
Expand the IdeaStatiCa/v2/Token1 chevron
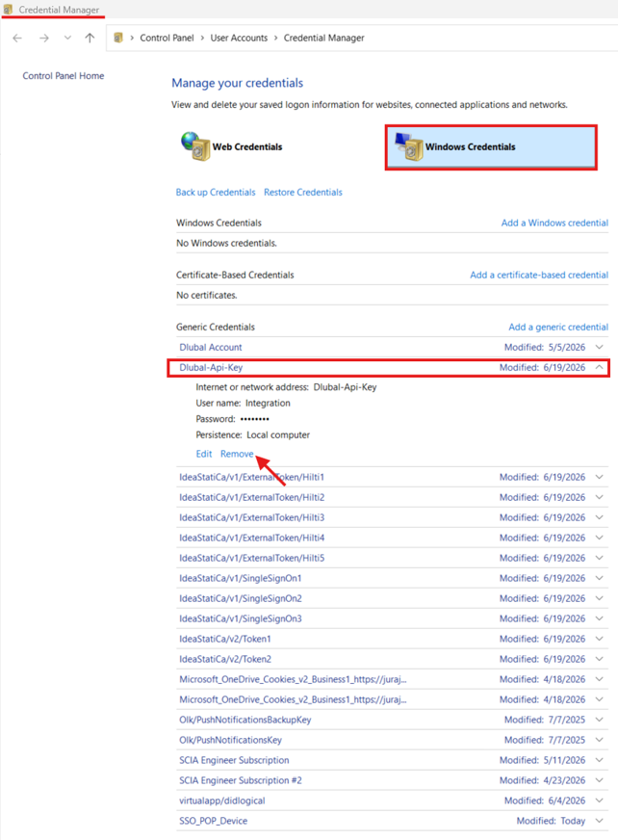pos(600,639)
